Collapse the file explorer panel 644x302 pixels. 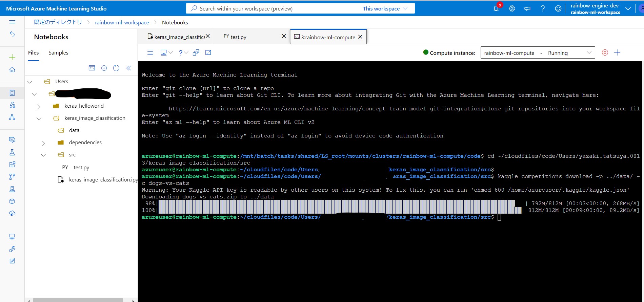tap(128, 68)
